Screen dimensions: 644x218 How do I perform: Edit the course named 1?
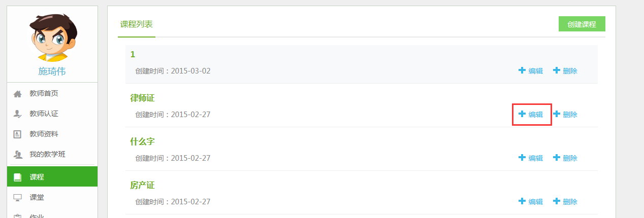[x=531, y=71]
